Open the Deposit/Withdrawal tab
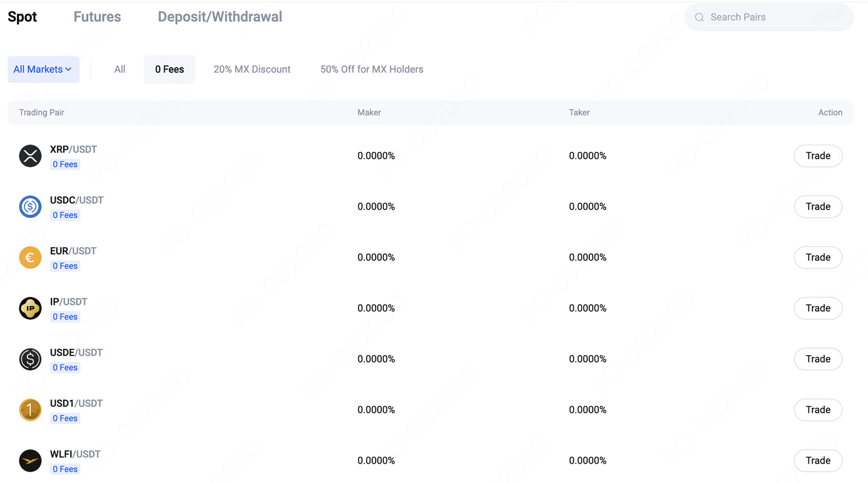868x484 pixels. click(220, 17)
